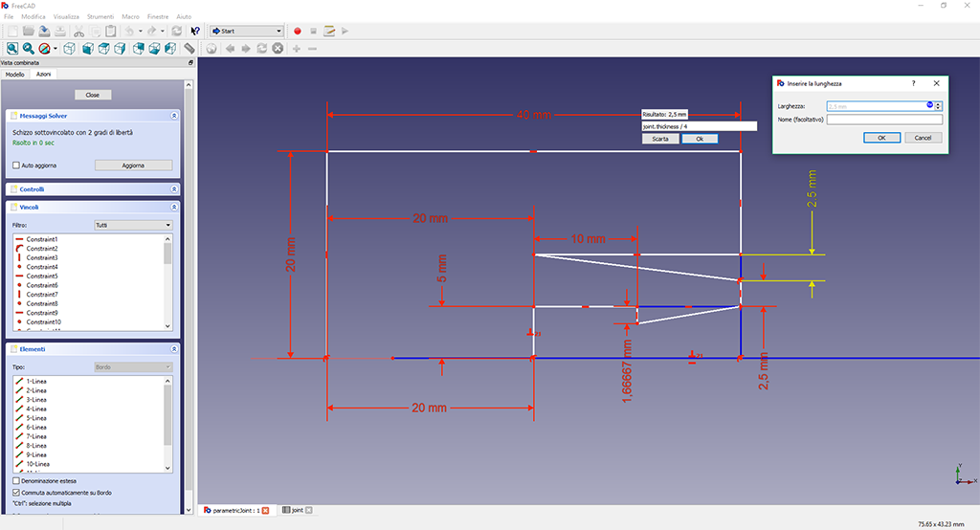Screen dimensions: 980x530
Task: Open the Strumenti menu
Action: [100, 17]
